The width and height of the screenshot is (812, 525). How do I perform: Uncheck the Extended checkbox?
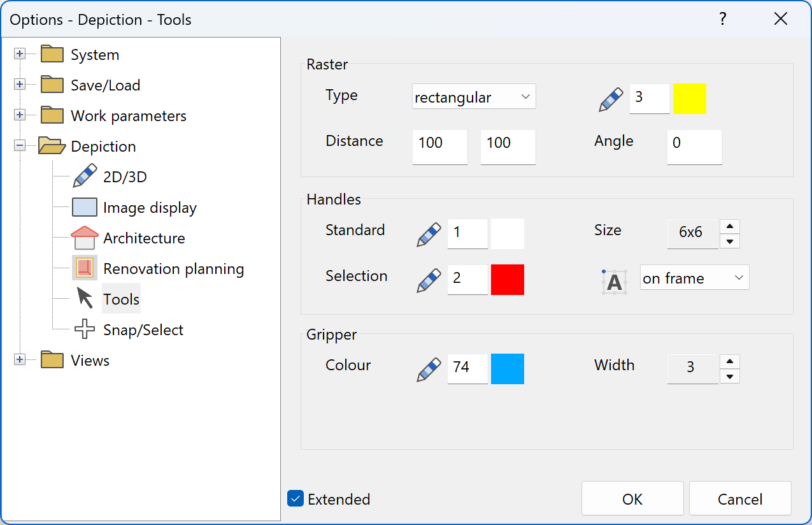[x=295, y=499]
